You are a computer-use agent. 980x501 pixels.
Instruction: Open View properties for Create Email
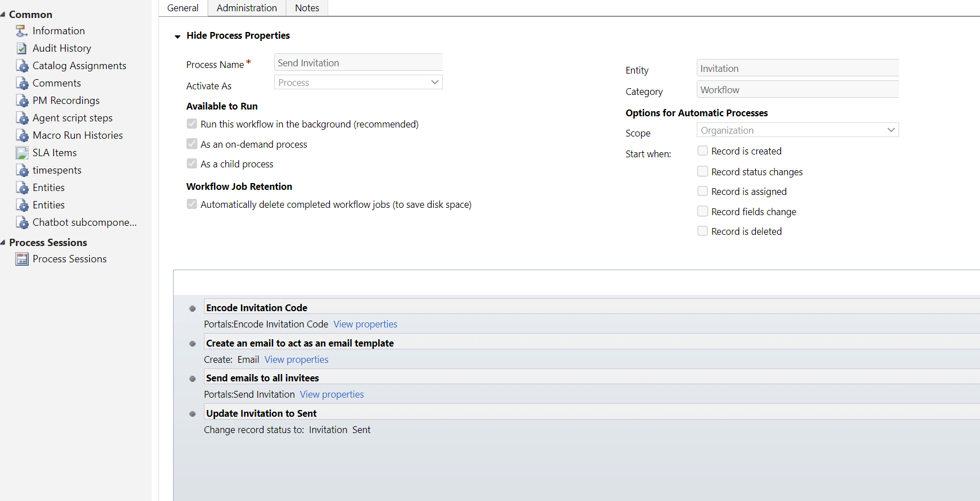pyautogui.click(x=297, y=359)
